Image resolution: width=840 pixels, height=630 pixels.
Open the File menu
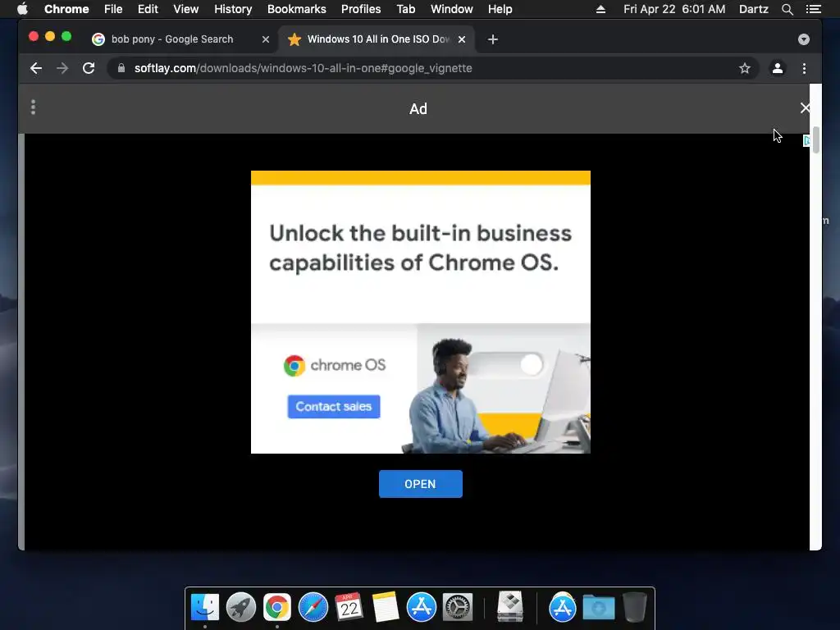(x=113, y=9)
